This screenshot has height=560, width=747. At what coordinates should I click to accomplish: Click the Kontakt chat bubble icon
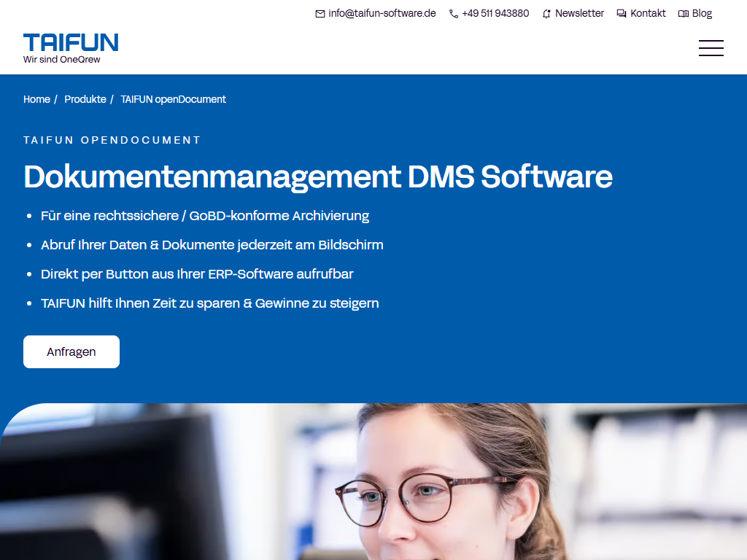(x=622, y=13)
